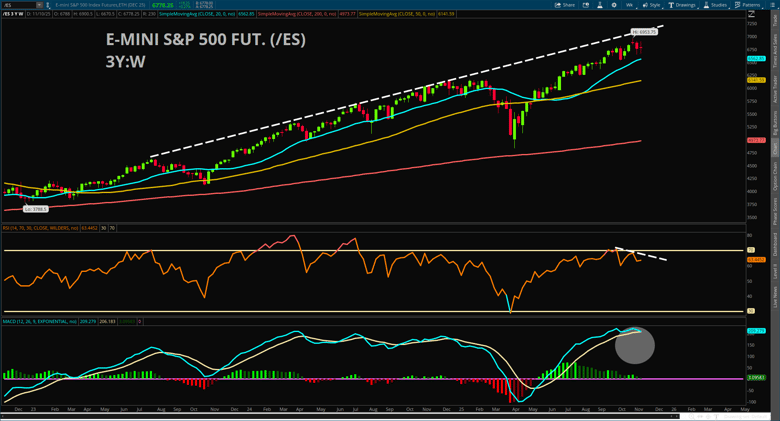Click the RSI 30 oversold level tag

click(x=751, y=311)
